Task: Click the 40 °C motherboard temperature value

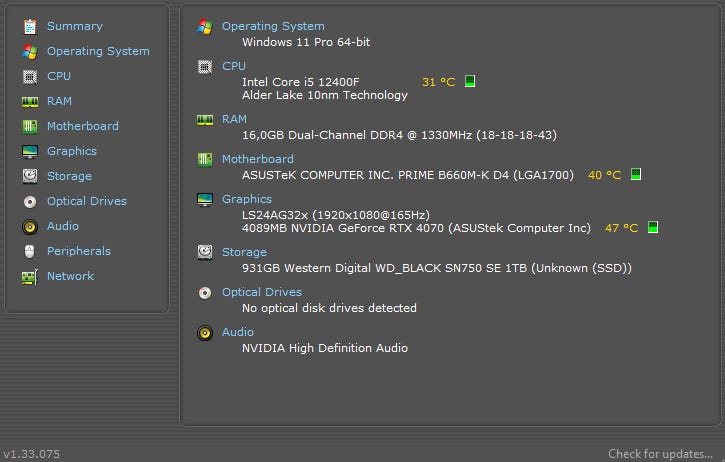Action: [x=605, y=175]
